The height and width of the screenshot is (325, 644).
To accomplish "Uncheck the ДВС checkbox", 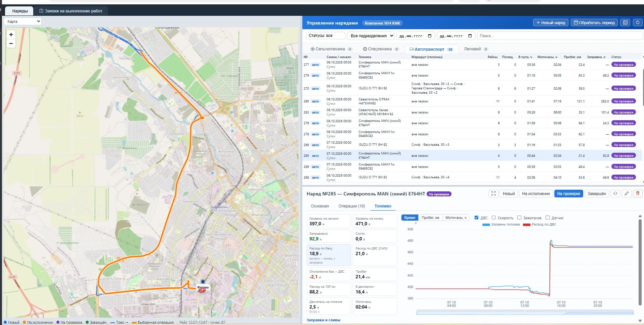I will click(x=476, y=218).
